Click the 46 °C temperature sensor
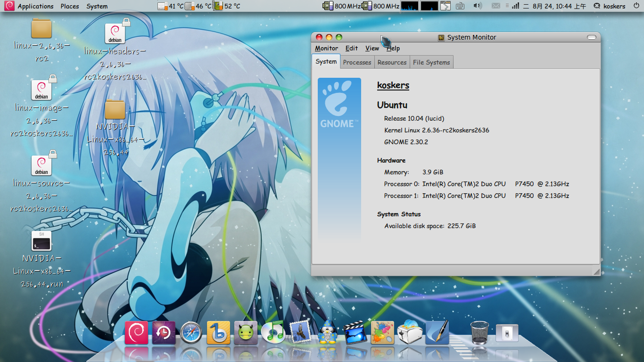644x362 pixels. 198,6
